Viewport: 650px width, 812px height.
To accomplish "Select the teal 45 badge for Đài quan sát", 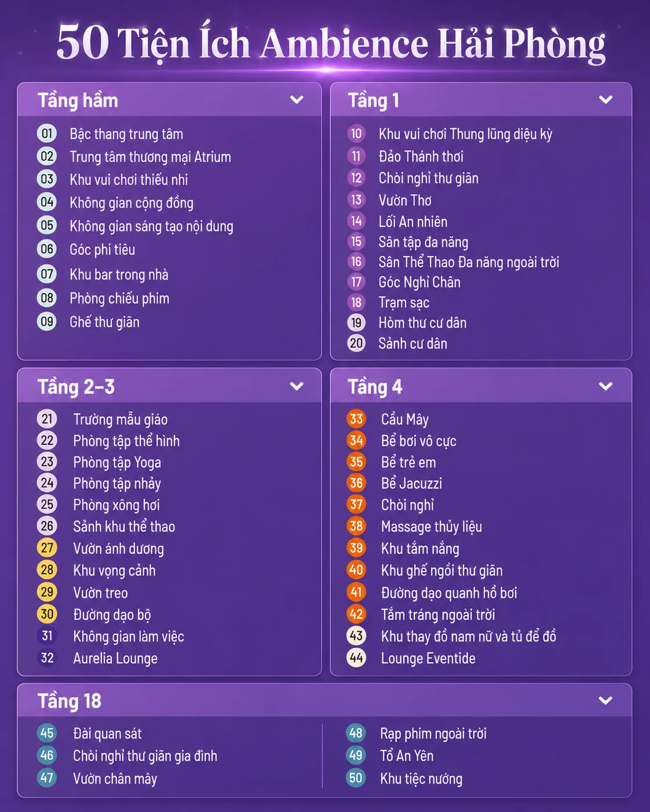I will click(x=47, y=733).
